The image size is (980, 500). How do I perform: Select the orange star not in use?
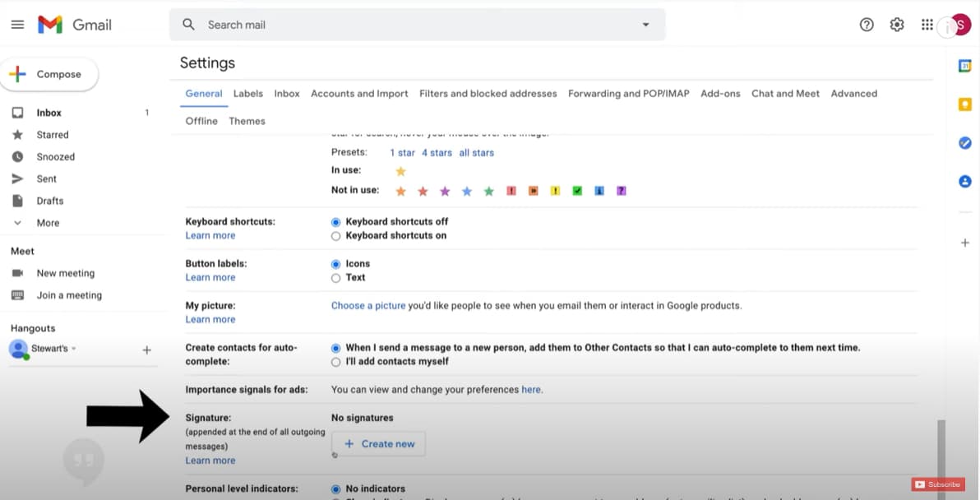[x=400, y=192]
